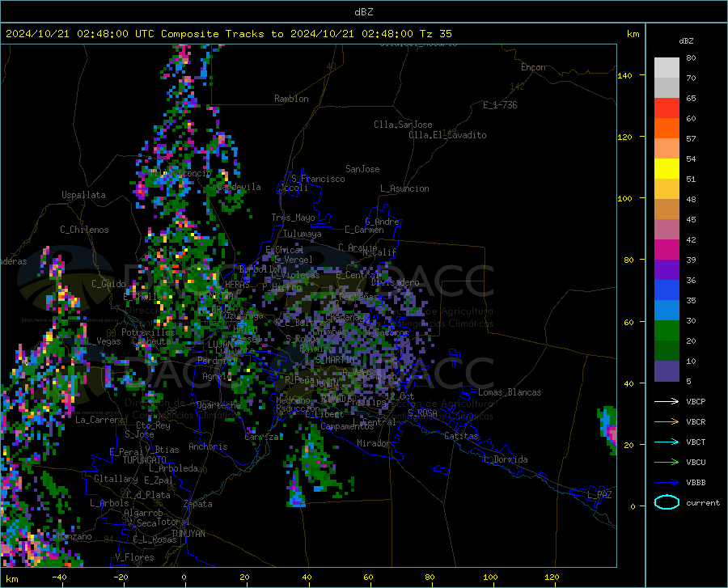Click the red swatch beside 60 dBZ

tap(667, 108)
